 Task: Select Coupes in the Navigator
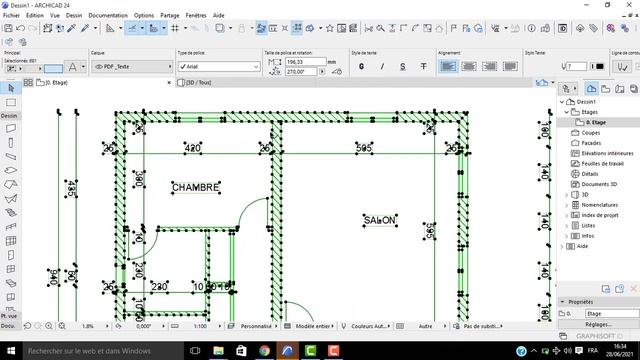[x=590, y=133]
